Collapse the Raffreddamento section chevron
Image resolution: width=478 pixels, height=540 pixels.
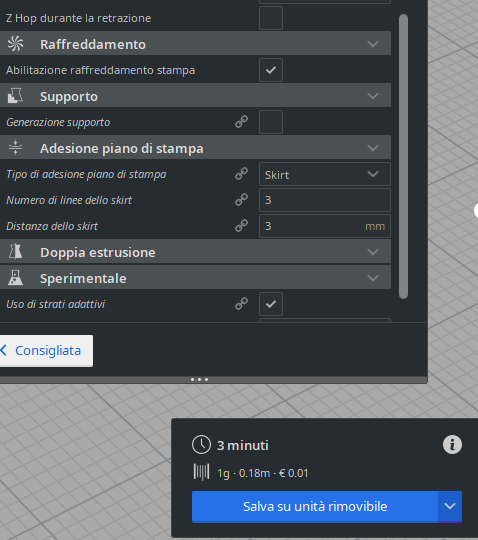point(373,44)
